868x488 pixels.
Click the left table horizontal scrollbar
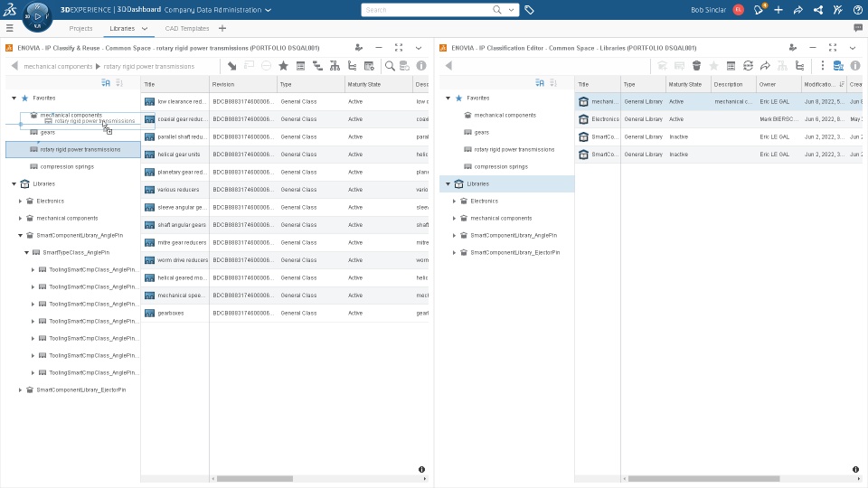[255, 479]
